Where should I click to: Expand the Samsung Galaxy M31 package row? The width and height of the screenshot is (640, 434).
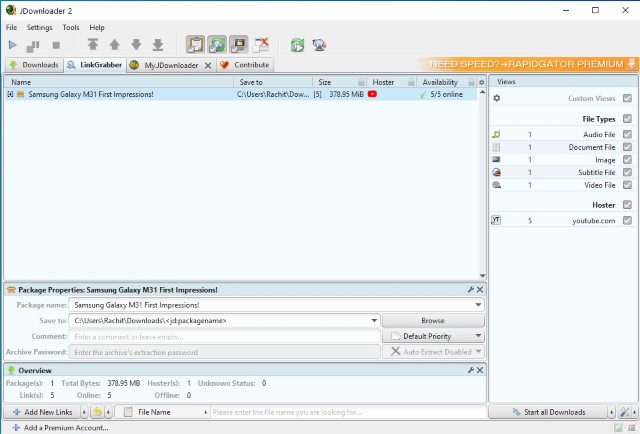(10, 94)
